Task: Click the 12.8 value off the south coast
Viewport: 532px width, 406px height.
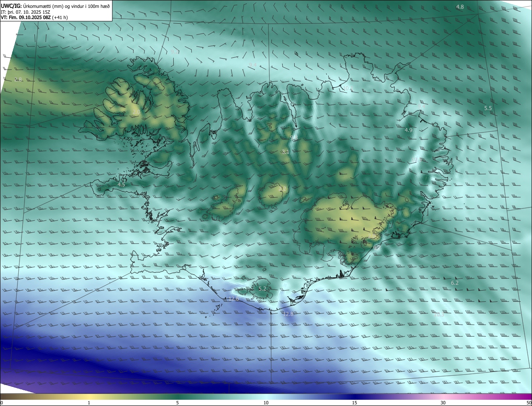Action: click(x=288, y=314)
